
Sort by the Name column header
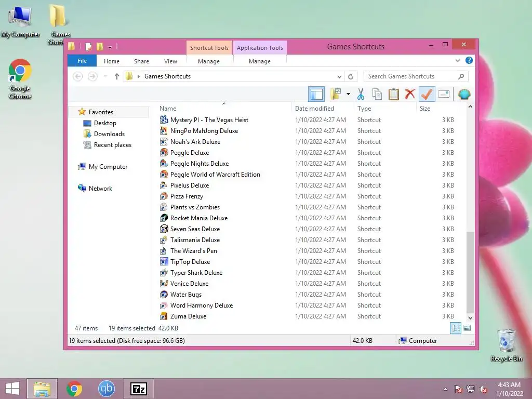224,108
